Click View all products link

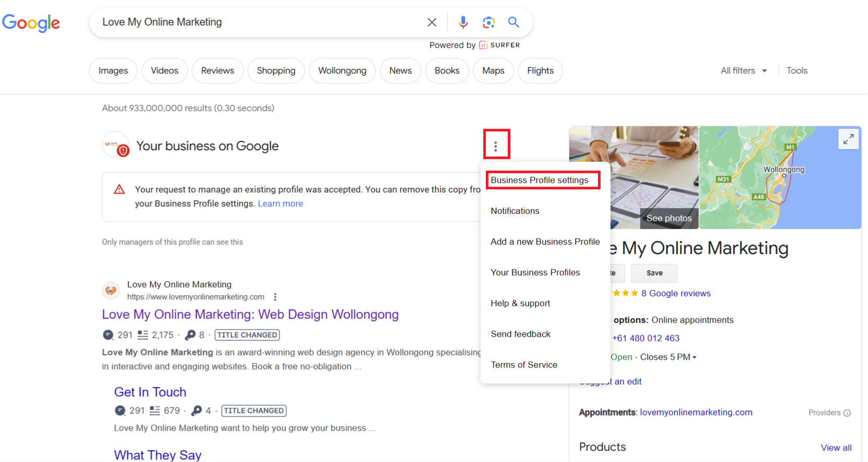pyautogui.click(x=836, y=447)
